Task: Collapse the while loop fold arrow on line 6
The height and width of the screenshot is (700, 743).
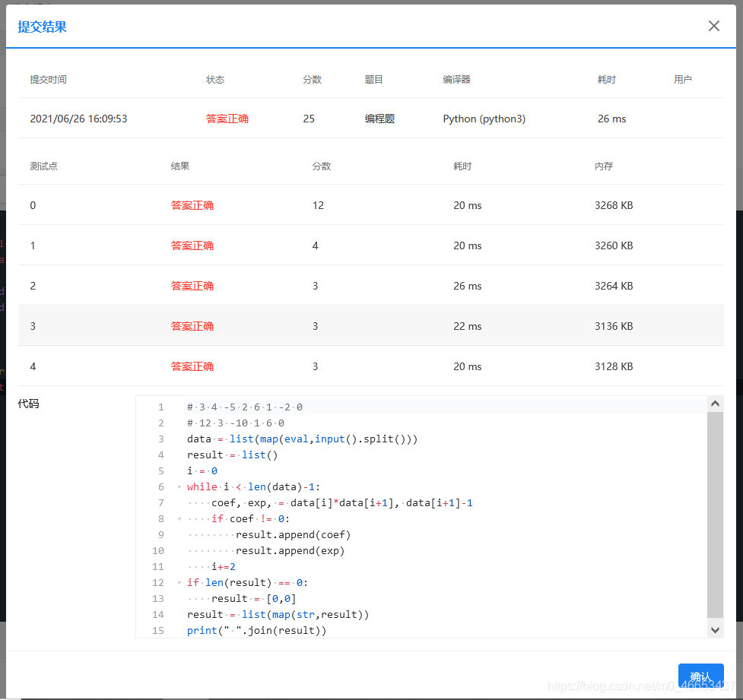Action: (x=179, y=487)
